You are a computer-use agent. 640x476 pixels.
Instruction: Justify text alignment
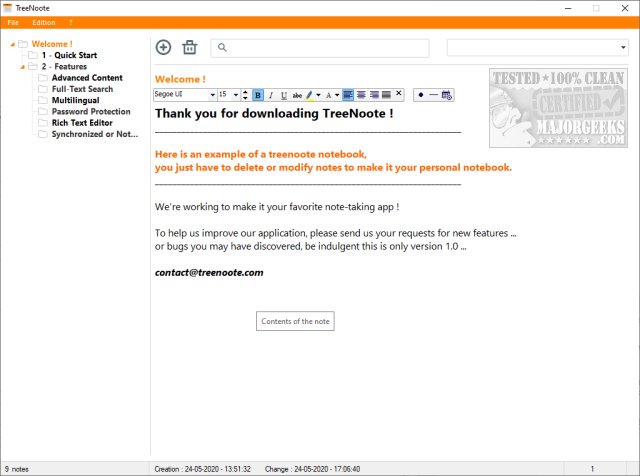pyautogui.click(x=386, y=95)
